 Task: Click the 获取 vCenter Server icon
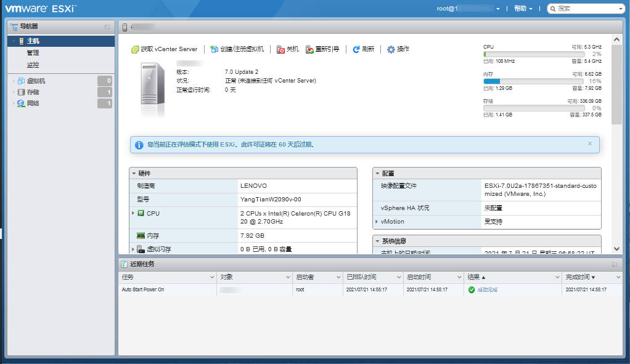(x=135, y=49)
